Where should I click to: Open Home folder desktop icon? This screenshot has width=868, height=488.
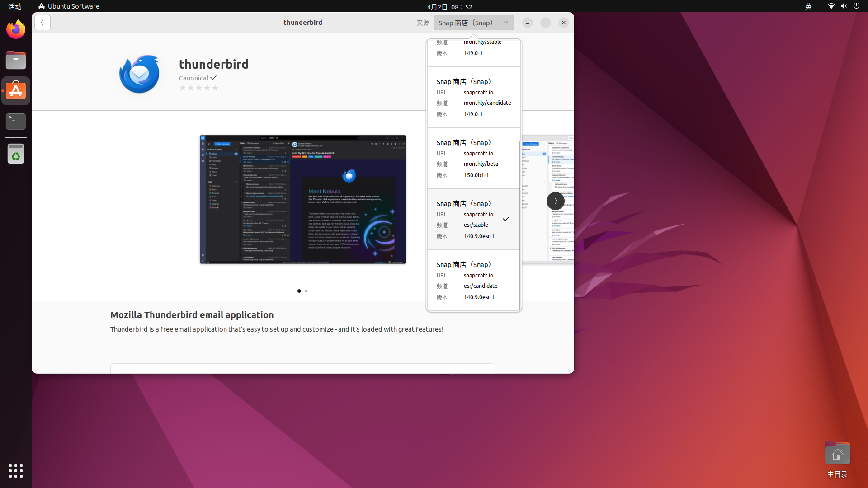click(837, 454)
